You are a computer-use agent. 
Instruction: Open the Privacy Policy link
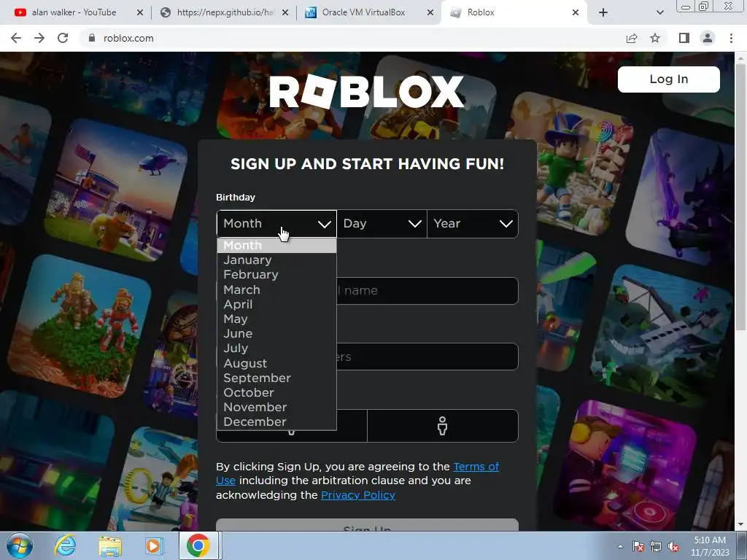[358, 495]
